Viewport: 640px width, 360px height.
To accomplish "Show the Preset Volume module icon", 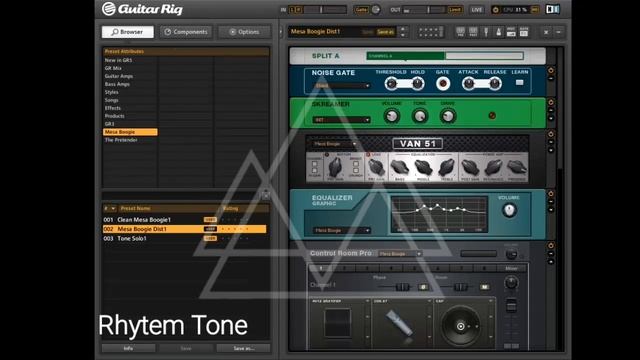I will (511, 32).
